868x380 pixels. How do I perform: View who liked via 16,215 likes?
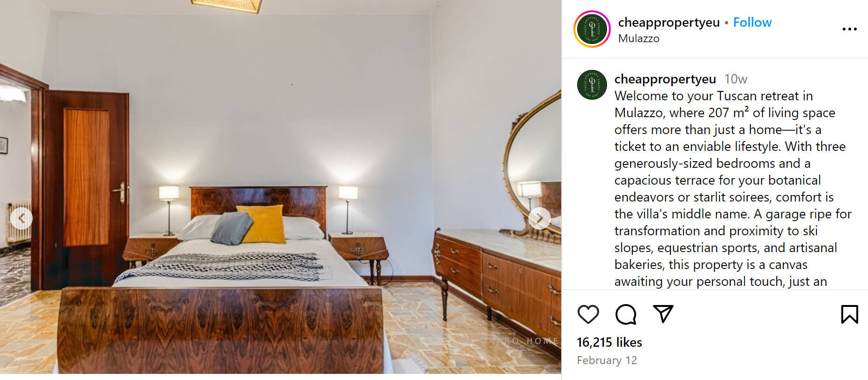coord(609,342)
